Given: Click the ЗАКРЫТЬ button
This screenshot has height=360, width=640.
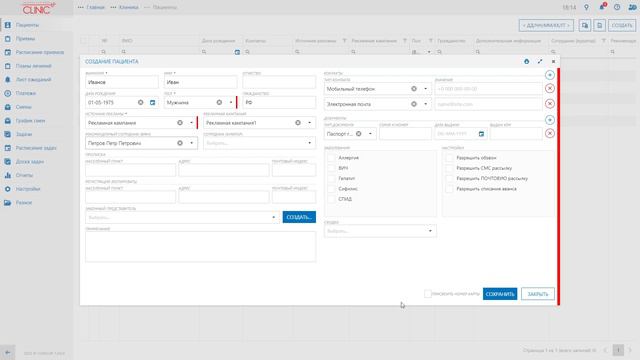Looking at the screenshot, I should click(x=538, y=294).
